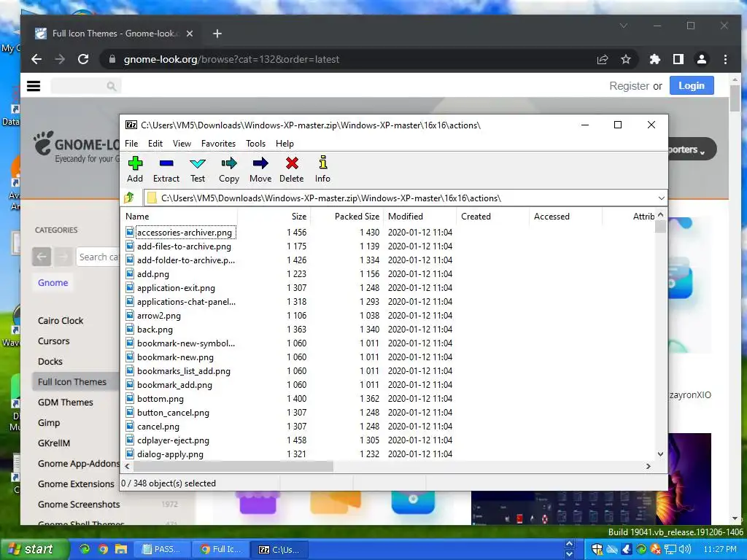Click Full Icon Themes Chrome tab
Screen dimensions: 747x560
tap(115, 34)
